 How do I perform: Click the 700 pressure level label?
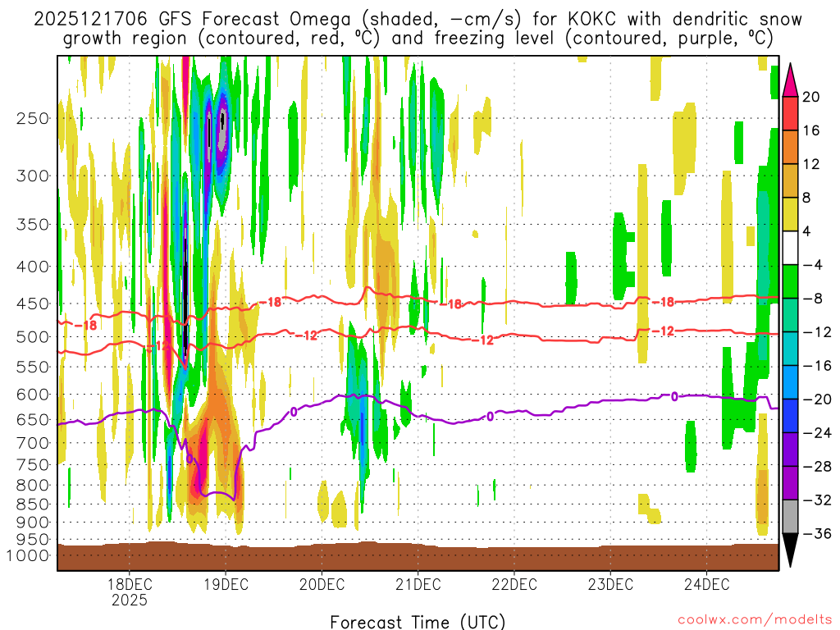33,443
